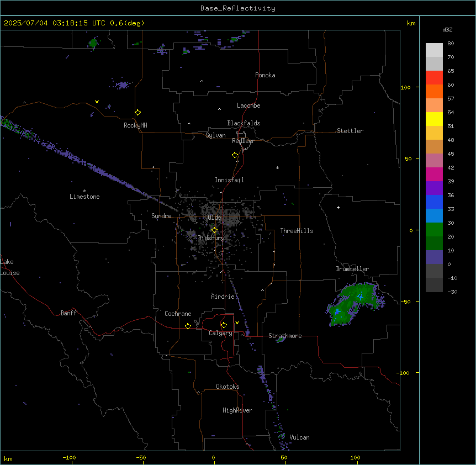
Task: Click the Ponoka town label
Action: coord(265,75)
